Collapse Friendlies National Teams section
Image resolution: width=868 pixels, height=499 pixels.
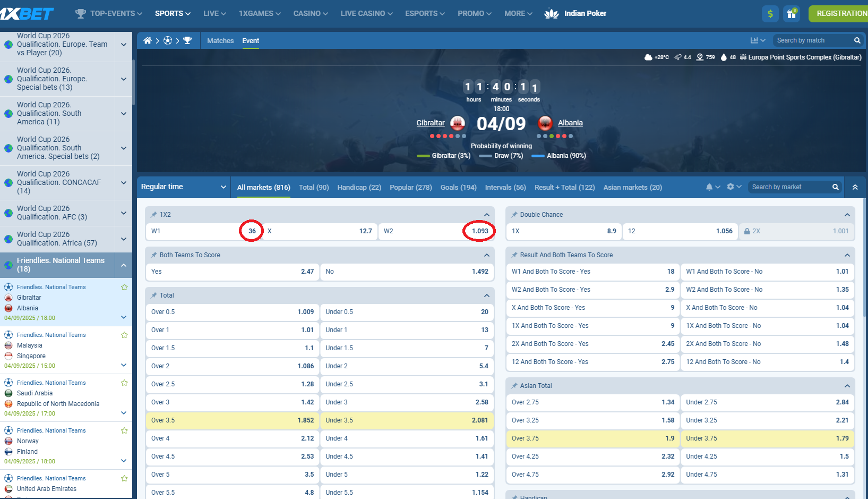coord(124,265)
